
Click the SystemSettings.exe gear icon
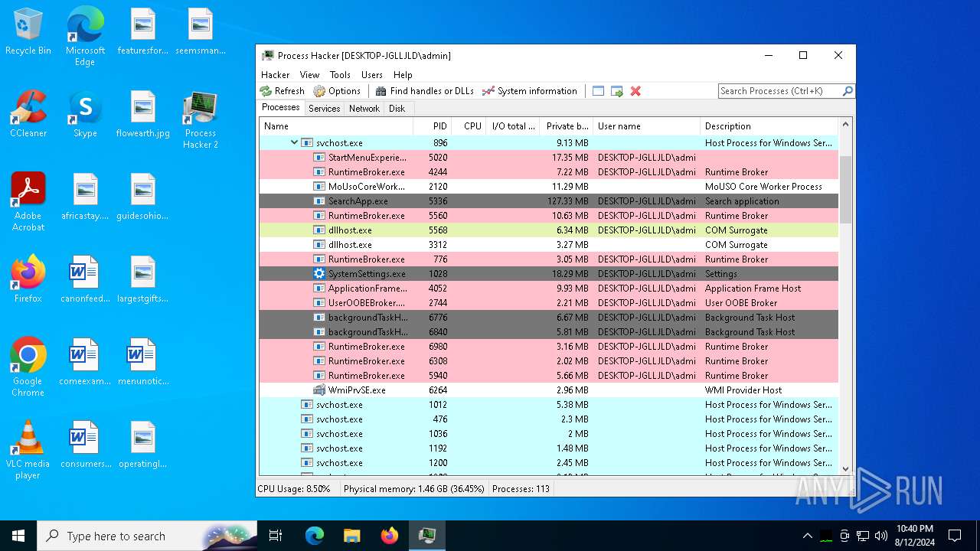(319, 274)
